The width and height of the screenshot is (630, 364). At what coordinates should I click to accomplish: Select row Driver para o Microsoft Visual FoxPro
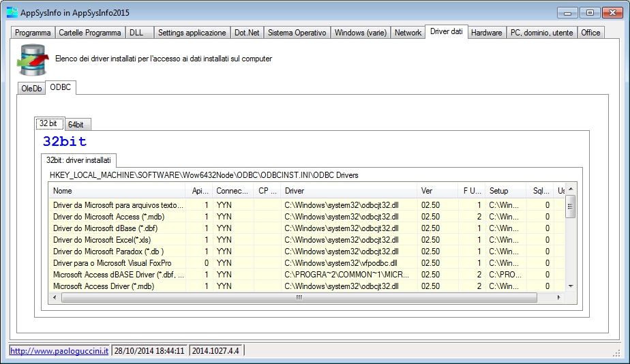coord(307,263)
